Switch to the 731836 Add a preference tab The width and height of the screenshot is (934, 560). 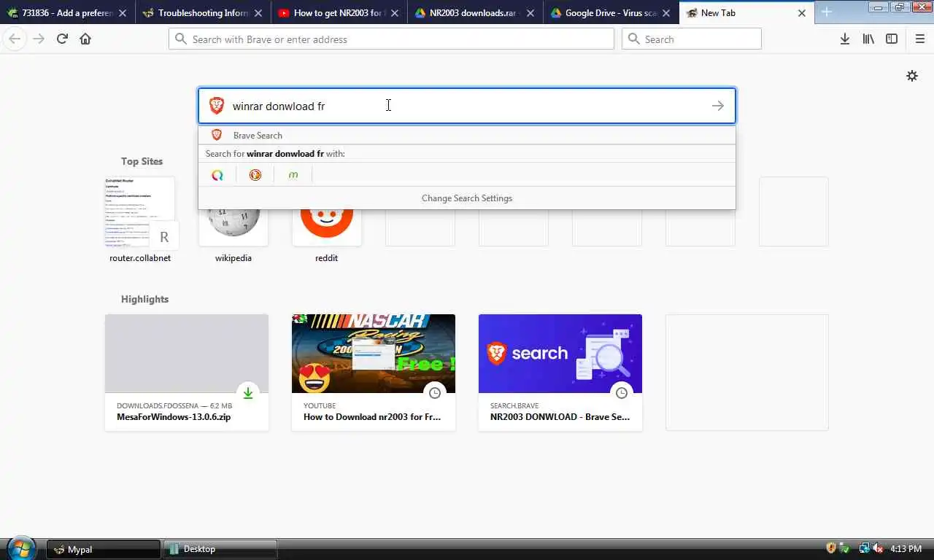pyautogui.click(x=68, y=13)
